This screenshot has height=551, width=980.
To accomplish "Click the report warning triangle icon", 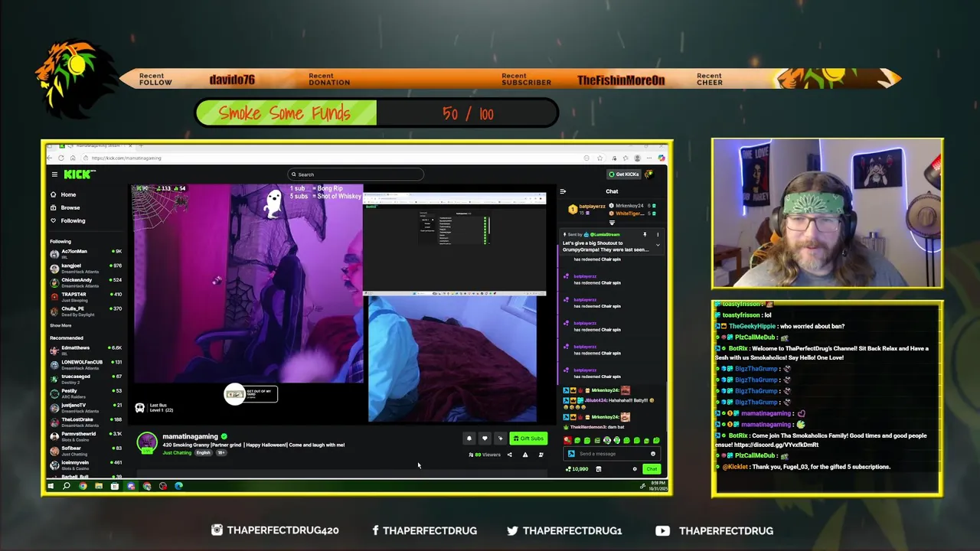I will 525,455.
